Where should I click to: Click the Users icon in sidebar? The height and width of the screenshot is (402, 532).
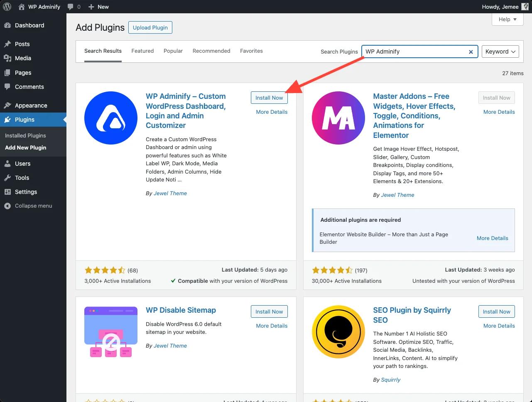click(x=7, y=164)
